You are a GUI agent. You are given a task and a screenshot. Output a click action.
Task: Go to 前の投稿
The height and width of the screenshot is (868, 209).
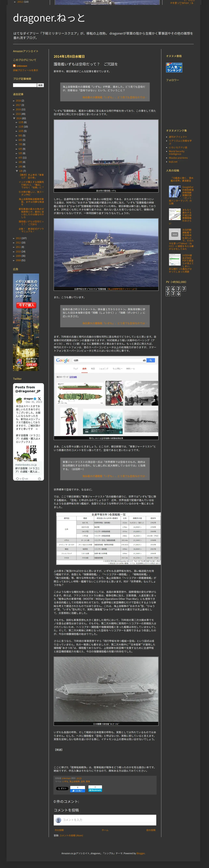click(x=151, y=830)
